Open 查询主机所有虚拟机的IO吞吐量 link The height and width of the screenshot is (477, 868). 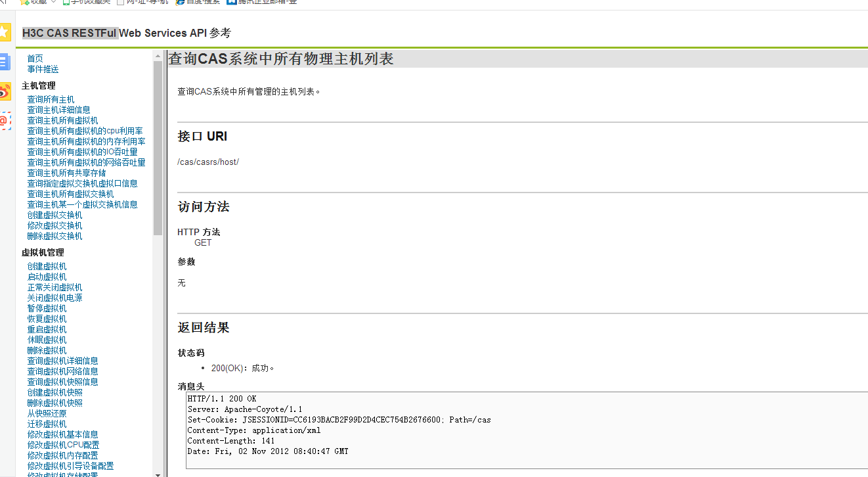click(x=82, y=152)
